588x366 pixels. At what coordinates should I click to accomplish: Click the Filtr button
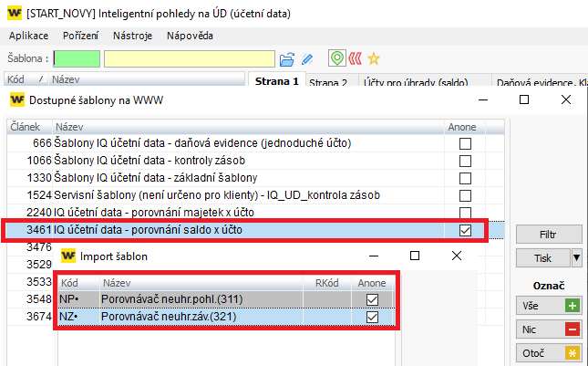pyautogui.click(x=548, y=235)
